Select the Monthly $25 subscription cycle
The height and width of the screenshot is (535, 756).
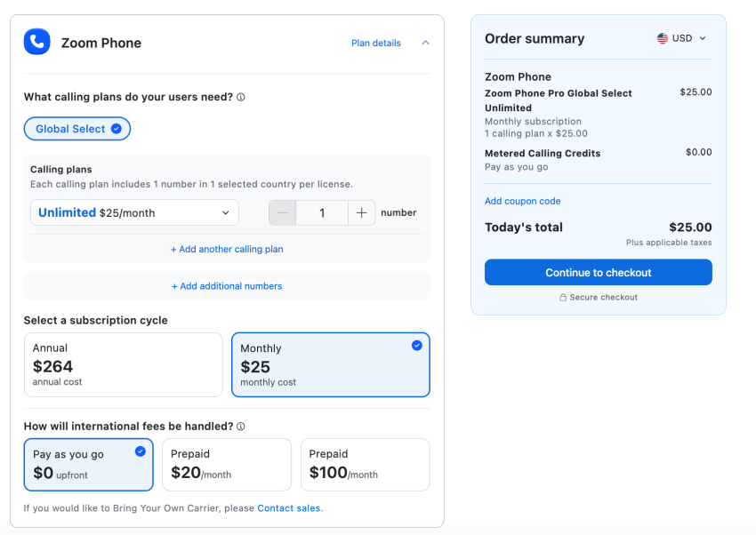(331, 365)
